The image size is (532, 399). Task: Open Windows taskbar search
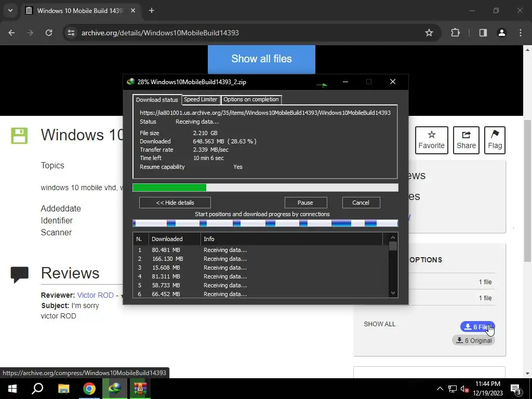[37, 389]
